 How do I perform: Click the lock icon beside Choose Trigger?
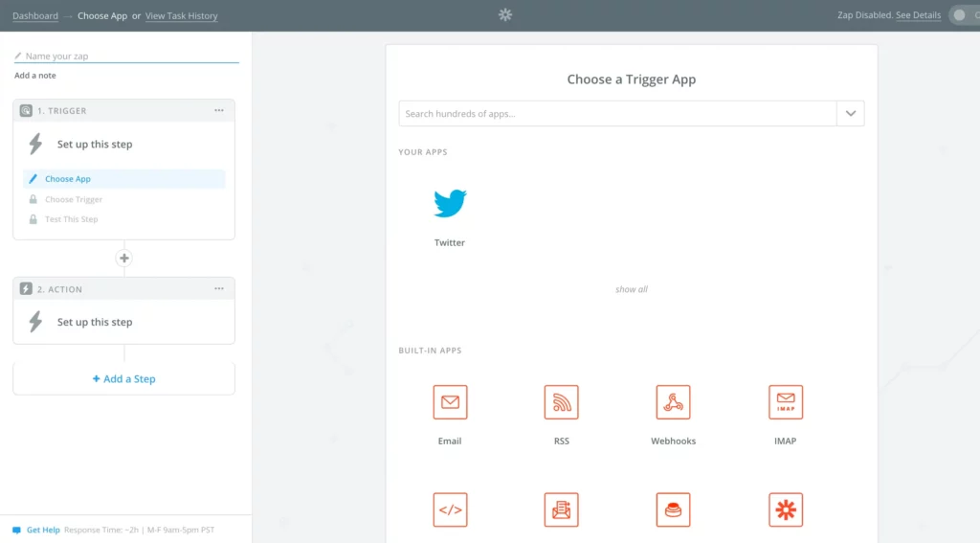click(x=33, y=199)
